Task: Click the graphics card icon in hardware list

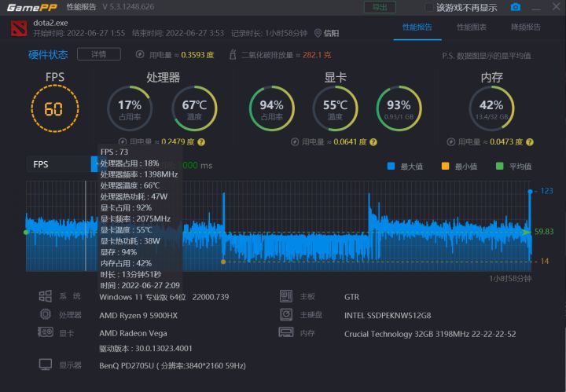Action: pyautogui.click(x=46, y=332)
